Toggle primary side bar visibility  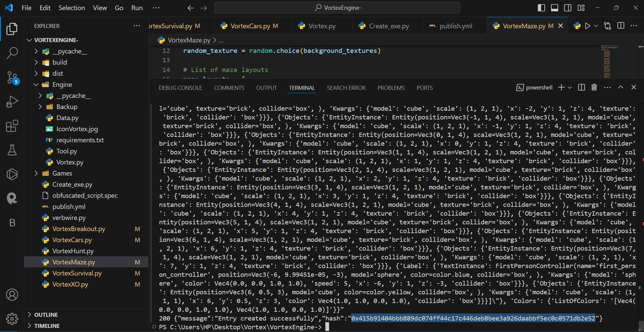[x=541, y=8]
